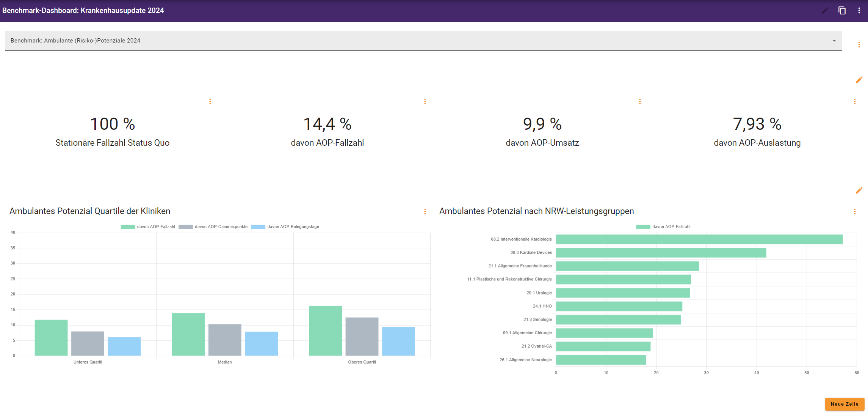Click the edit pencil icon in header
Image resolution: width=868 pixels, height=414 pixels.
tap(825, 11)
